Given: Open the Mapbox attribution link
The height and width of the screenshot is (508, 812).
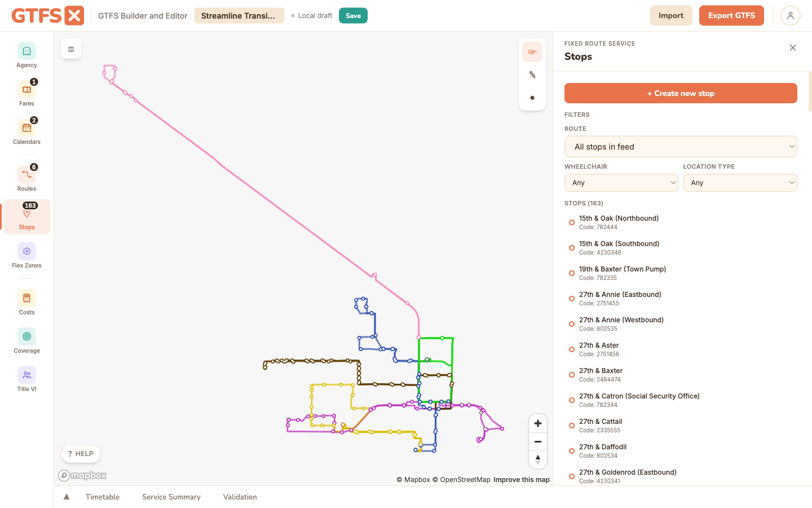Looking at the screenshot, I should point(413,480).
